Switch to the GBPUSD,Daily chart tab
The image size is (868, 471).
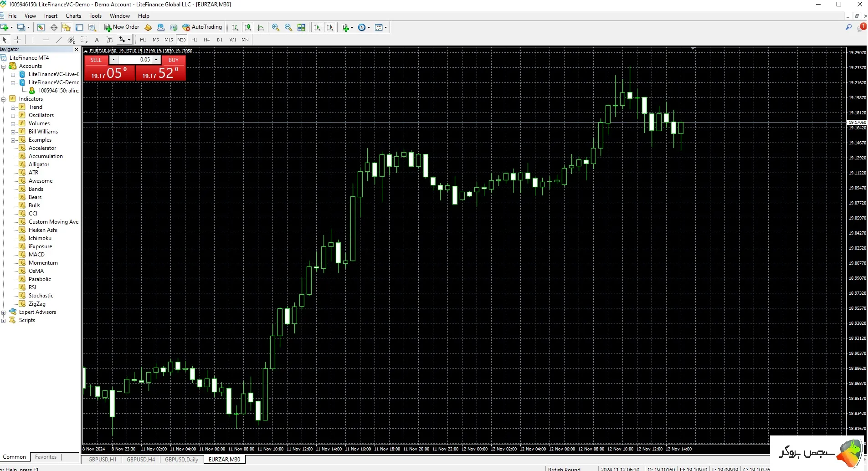(181, 459)
